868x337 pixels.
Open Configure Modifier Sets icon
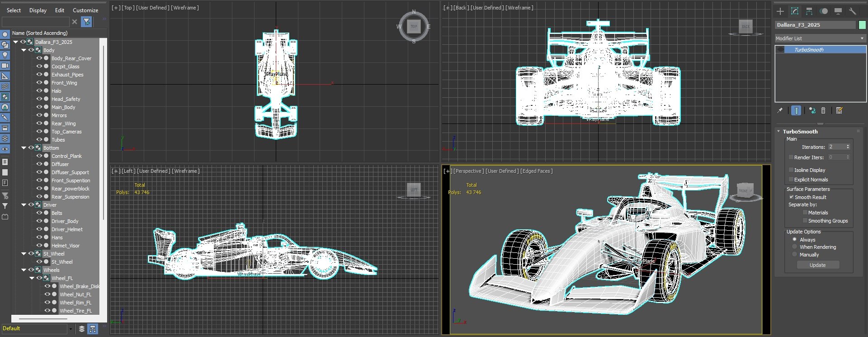click(840, 110)
